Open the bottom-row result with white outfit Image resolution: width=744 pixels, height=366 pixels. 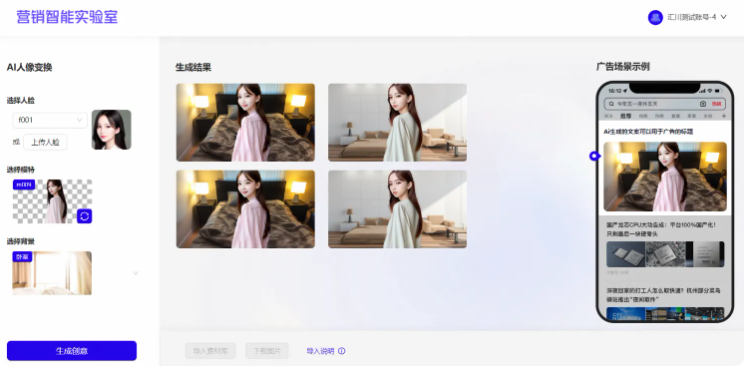397,209
